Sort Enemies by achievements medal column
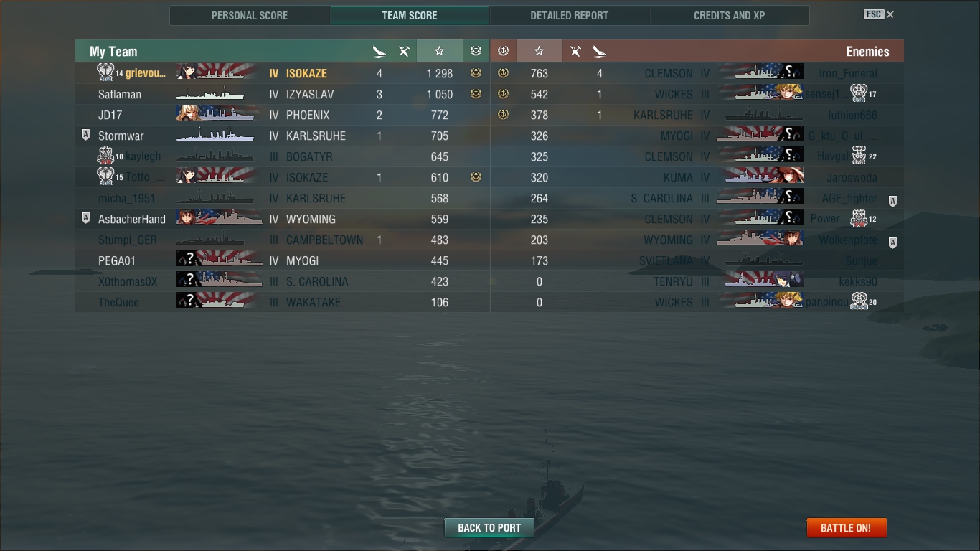The image size is (980, 551). point(503,51)
